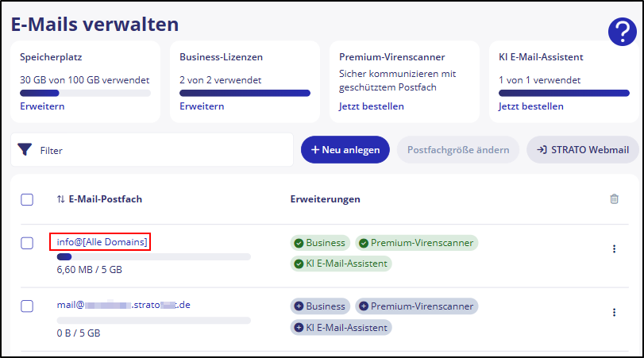The image size is (644, 358).
Task: Click '0 B / 5 GB' usage text
Action: (x=79, y=333)
